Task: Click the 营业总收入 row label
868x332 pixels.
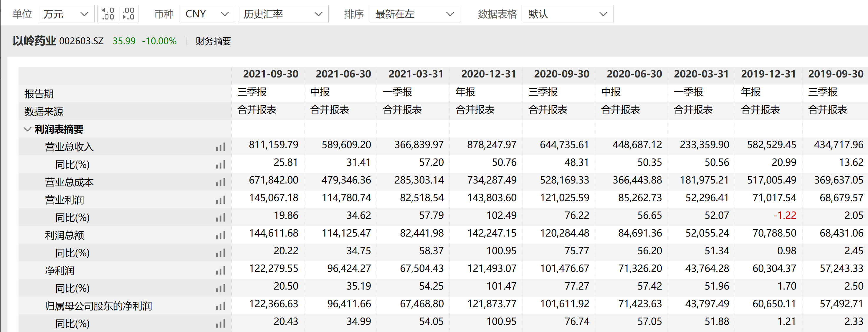Action: pos(69,147)
